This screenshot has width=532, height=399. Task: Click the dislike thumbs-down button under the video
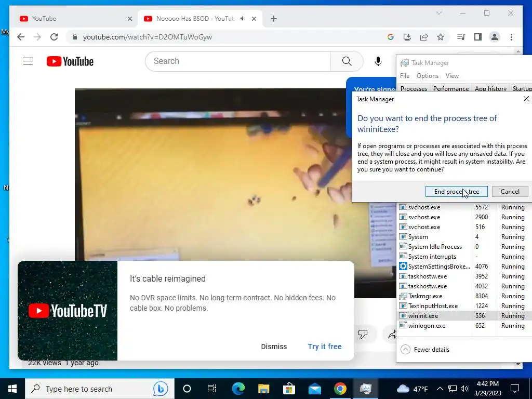pos(363,334)
